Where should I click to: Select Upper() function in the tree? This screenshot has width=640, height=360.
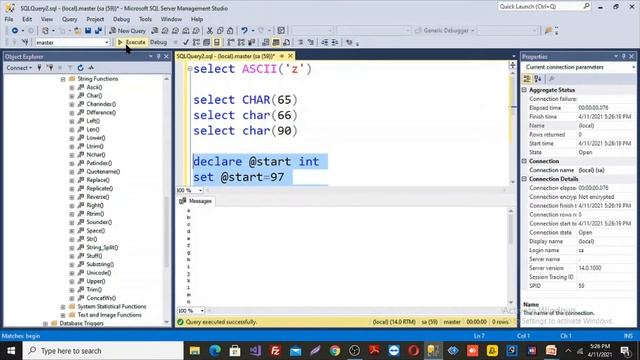[96, 281]
